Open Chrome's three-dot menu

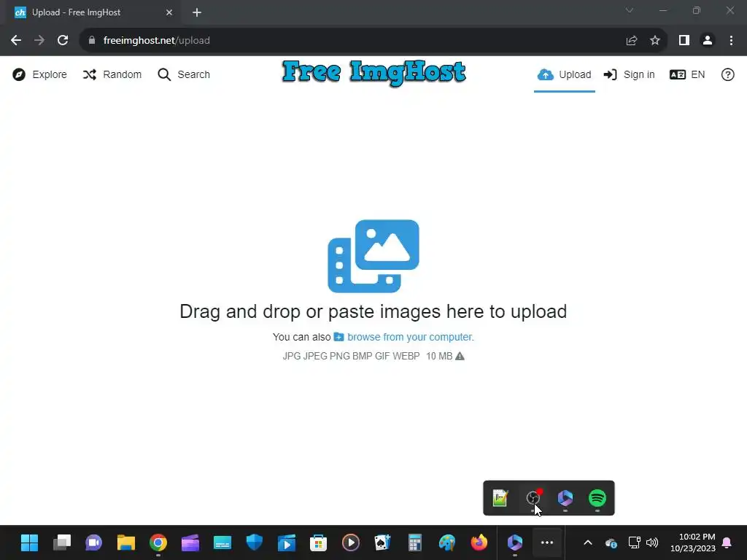[x=731, y=41]
